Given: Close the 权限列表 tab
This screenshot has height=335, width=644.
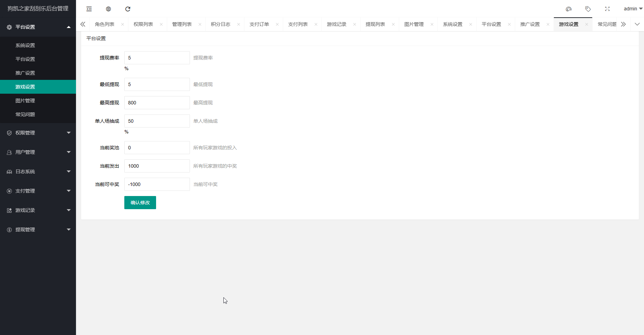Looking at the screenshot, I should pos(161,24).
